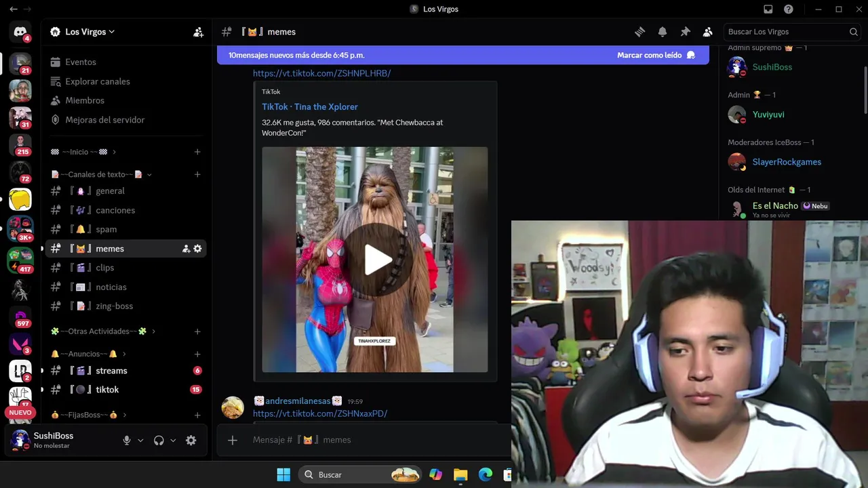This screenshot has width=868, height=488.
Task: Open server with 215 badge
Action: [20, 144]
